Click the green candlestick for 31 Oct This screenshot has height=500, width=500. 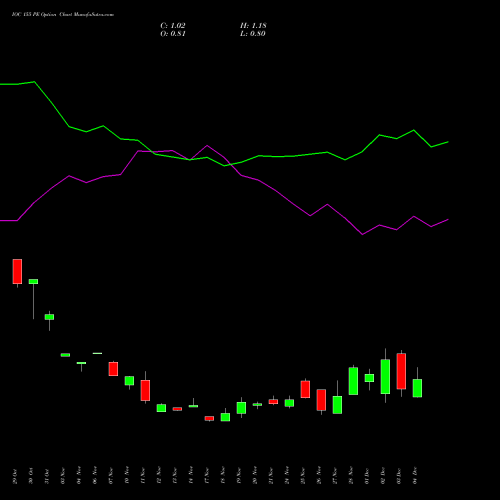(x=49, y=317)
